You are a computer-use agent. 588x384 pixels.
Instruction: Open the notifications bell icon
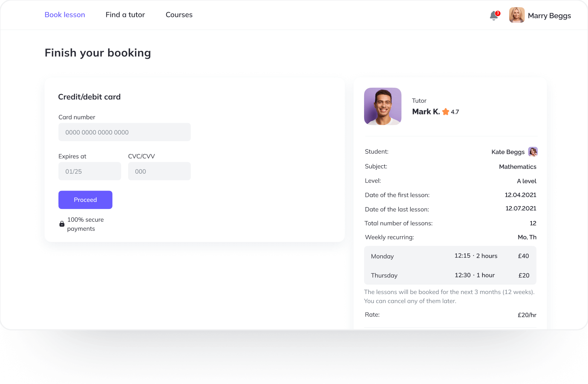(494, 15)
